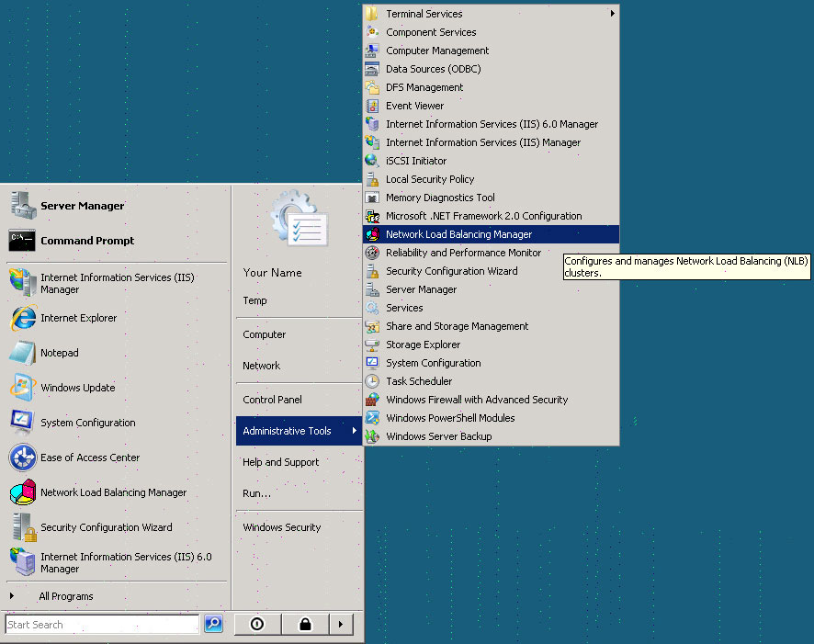Click the Component Services icon
Image resolution: width=814 pixels, height=644 pixels.
click(372, 31)
